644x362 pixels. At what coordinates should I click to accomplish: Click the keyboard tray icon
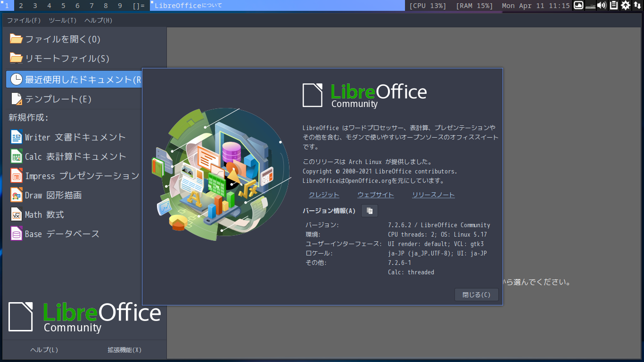(590, 6)
